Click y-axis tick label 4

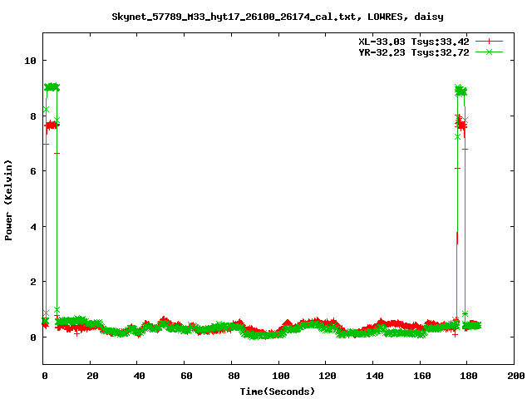33,227
